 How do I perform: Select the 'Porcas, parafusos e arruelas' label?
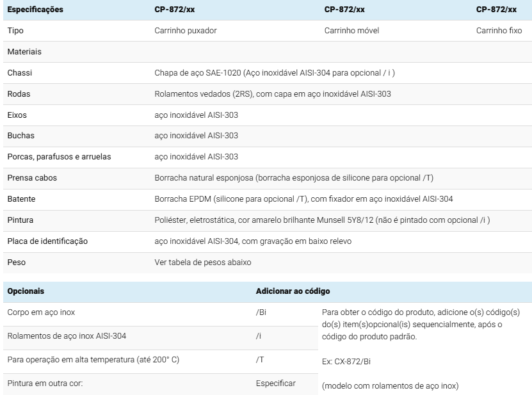pos(60,157)
